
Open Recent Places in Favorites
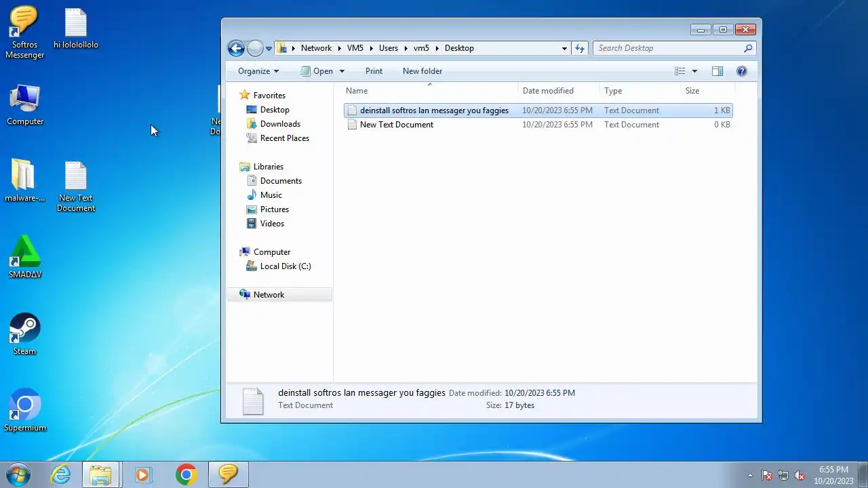click(x=284, y=138)
